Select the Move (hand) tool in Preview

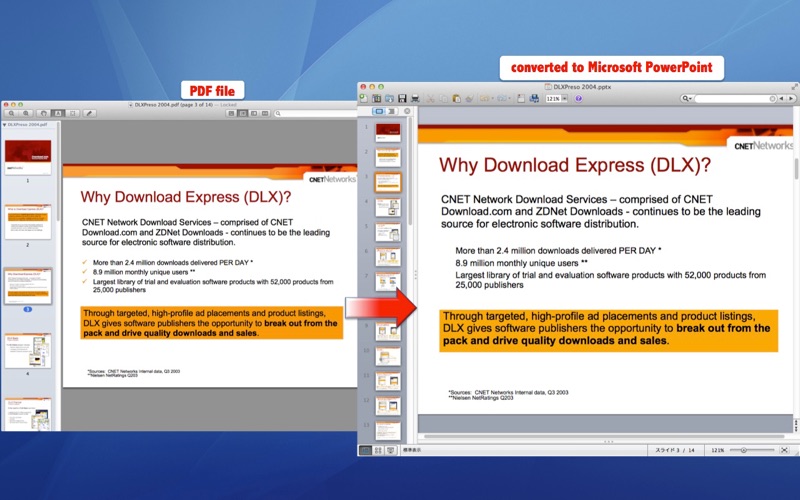click(44, 113)
